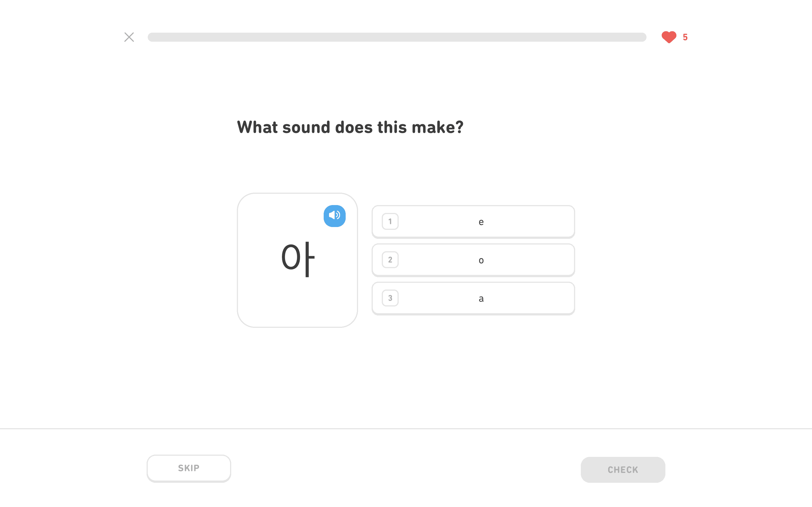Viewport: 812px width, 507px height.
Task: Click the number 3 shortcut badge
Action: 390,298
